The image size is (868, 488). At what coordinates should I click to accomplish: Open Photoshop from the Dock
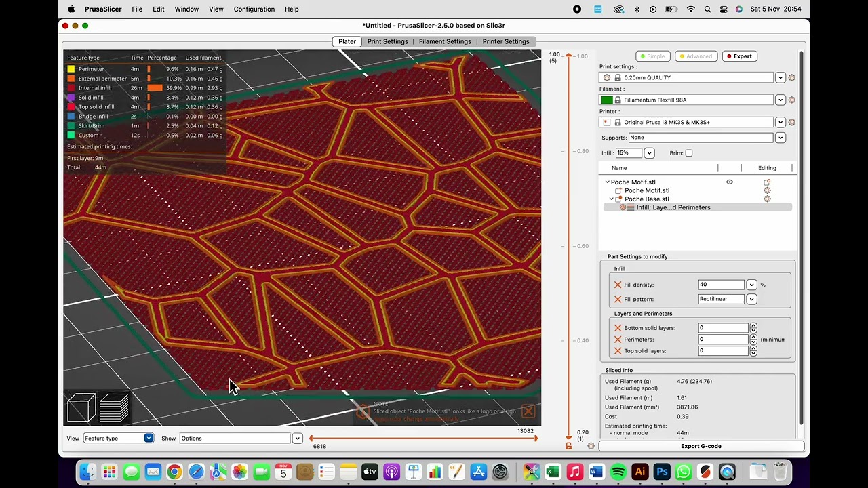662,472
